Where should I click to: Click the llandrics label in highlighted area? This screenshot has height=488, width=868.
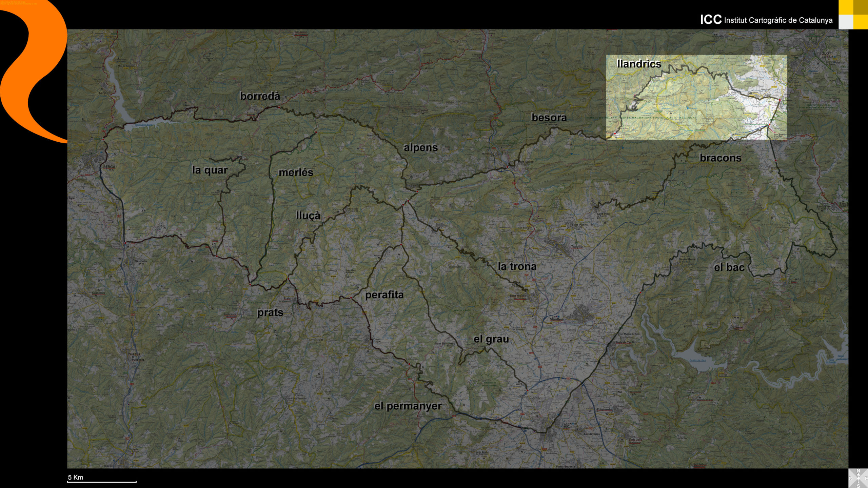[639, 64]
